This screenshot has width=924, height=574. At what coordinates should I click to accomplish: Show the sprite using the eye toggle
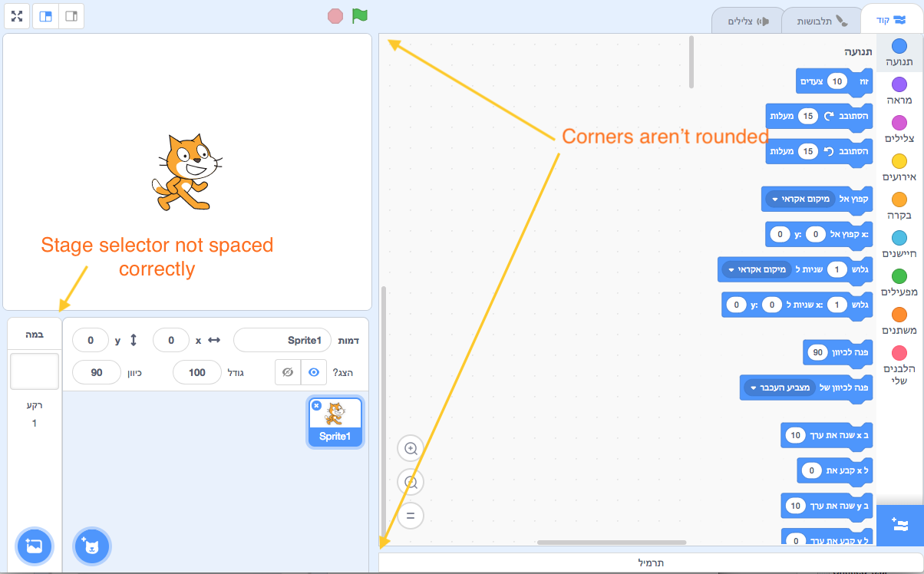point(314,372)
